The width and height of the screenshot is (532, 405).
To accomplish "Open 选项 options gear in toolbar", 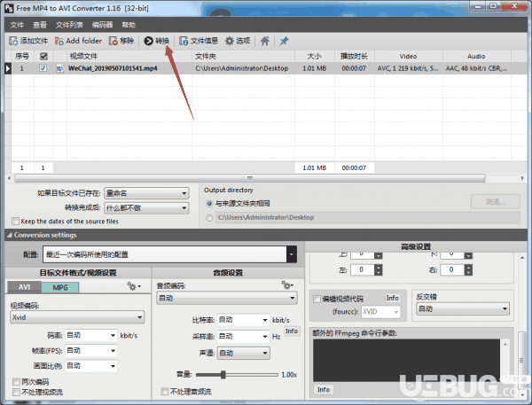I will [x=230, y=41].
